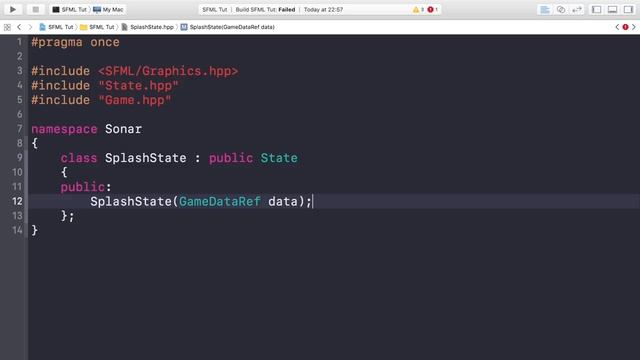
Task: Open SFML Tut project breadcrumb
Action: coord(56,27)
